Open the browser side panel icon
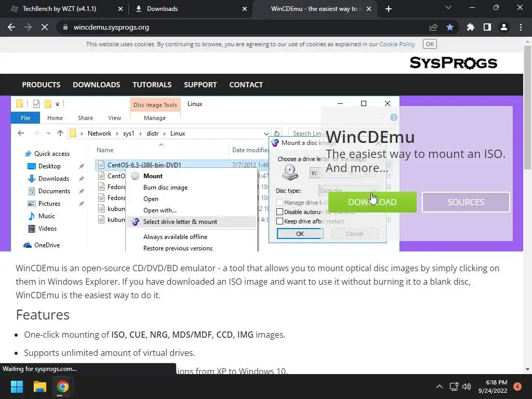Screen dimensions: 532x399 (487, 27)
